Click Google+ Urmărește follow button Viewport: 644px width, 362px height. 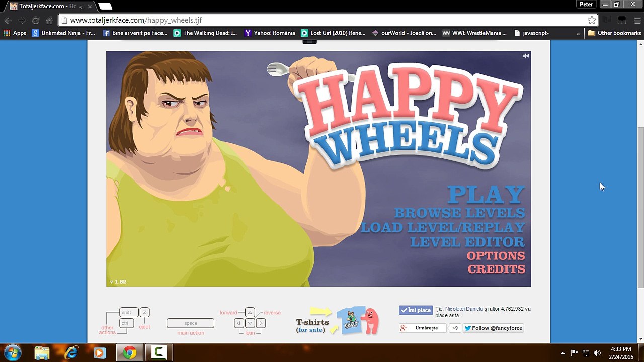423,328
